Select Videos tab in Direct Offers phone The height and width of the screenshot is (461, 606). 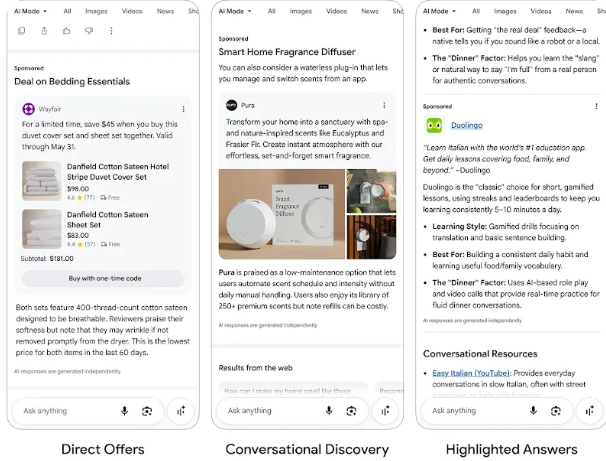point(132,11)
